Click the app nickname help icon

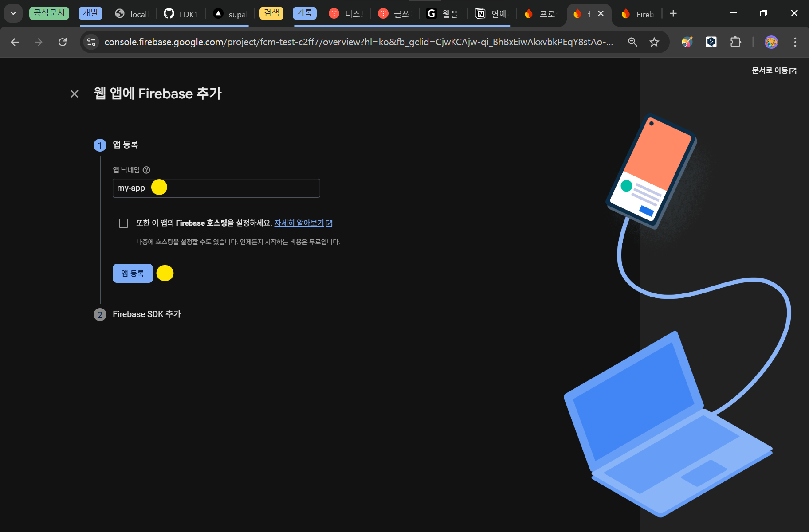[147, 170]
